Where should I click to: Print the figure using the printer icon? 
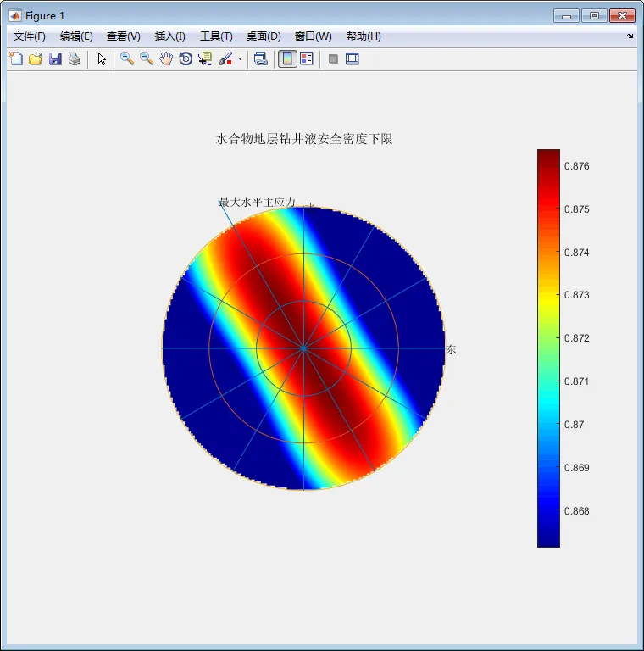click(75, 58)
